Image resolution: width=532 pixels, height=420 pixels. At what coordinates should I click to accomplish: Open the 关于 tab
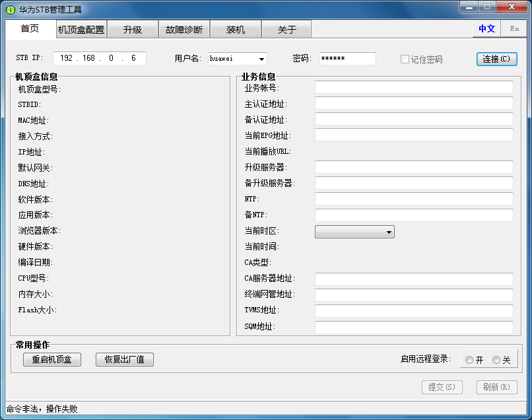tap(286, 30)
